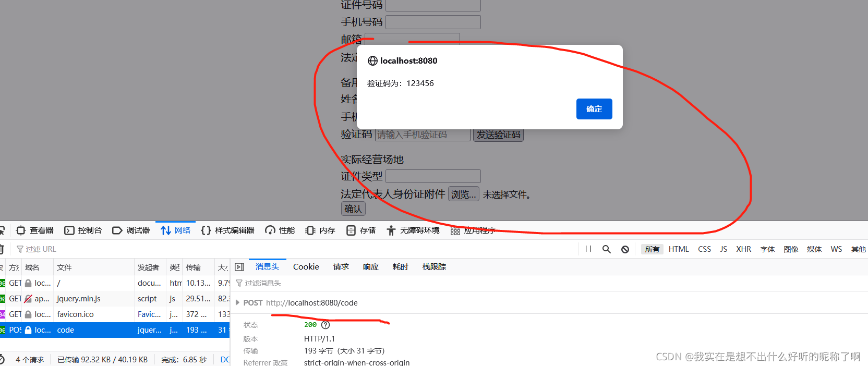Click the request blocking icon
Screen dimensions: 868x366
[x=625, y=249]
